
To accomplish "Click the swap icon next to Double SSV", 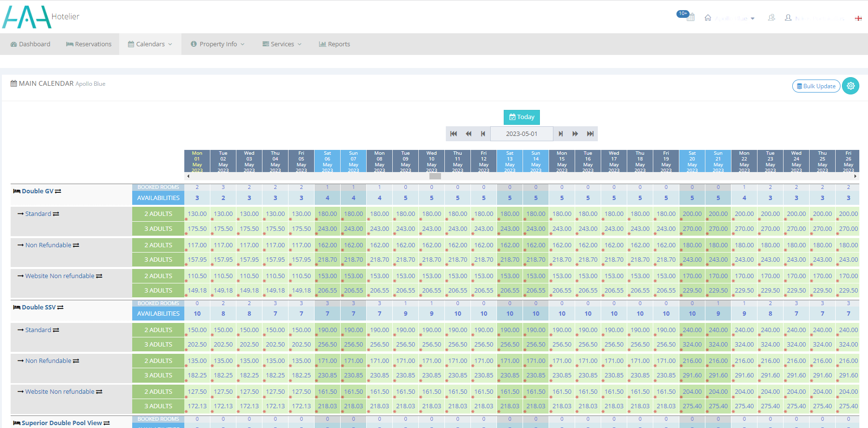I will 60,308.
